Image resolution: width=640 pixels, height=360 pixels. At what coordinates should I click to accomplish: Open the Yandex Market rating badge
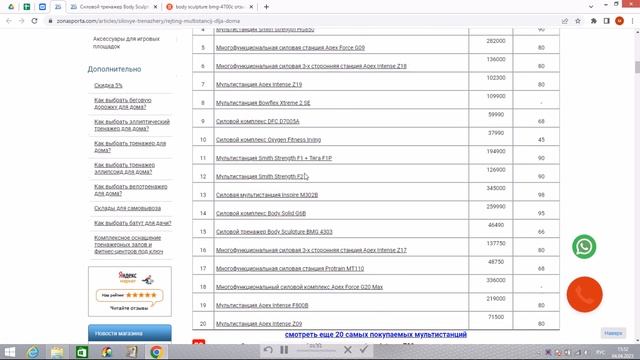pos(130,291)
